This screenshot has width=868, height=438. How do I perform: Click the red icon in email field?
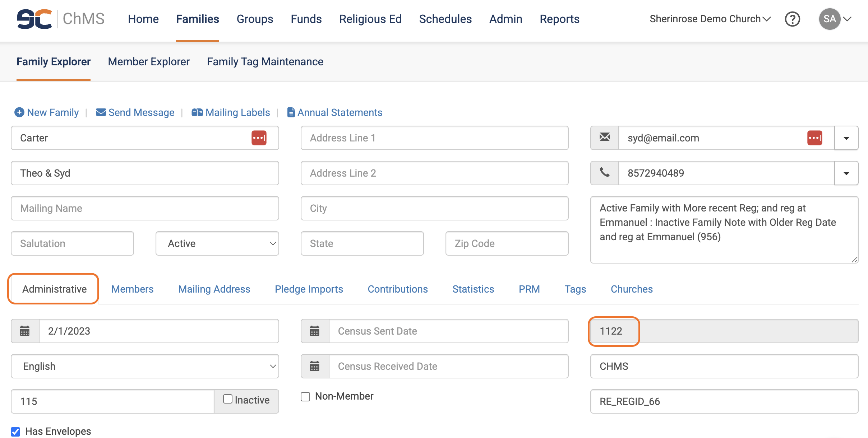814,138
